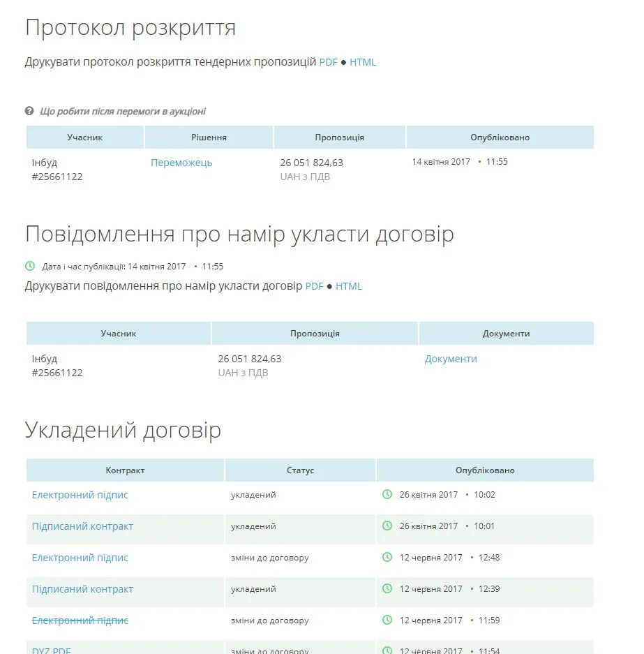Open the DYZ.PDF document link
The width and height of the screenshot is (644, 654).
coord(51,651)
